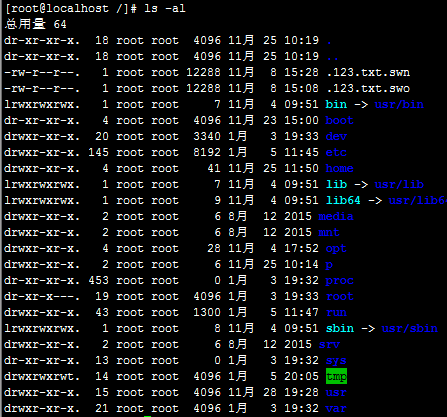Click year 2015 on media row
447x417 pixels.
click(x=298, y=216)
